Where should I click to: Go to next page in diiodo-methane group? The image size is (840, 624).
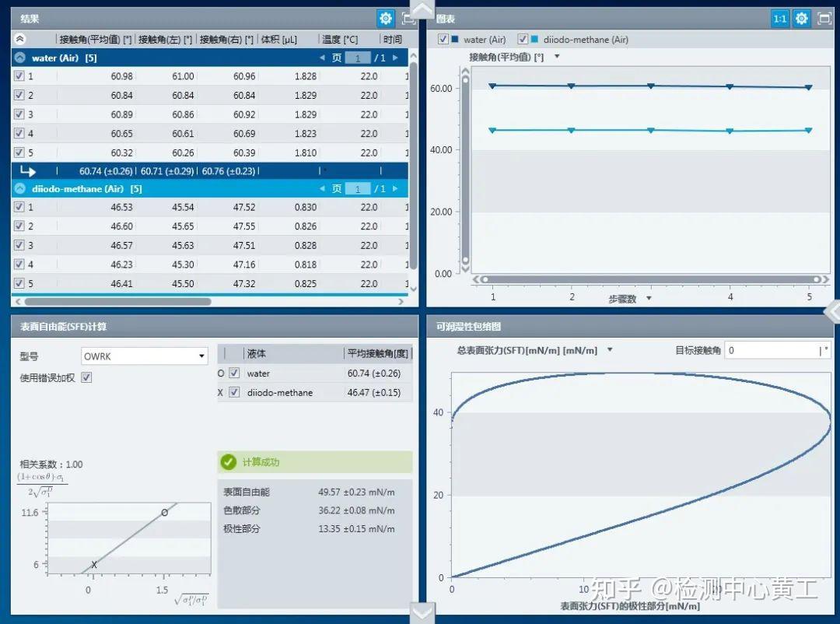(x=395, y=189)
